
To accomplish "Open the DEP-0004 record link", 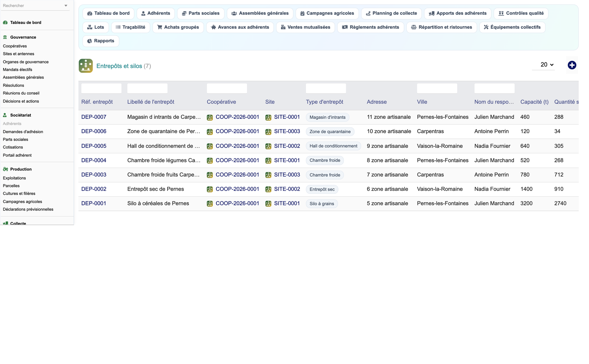I will (94, 160).
